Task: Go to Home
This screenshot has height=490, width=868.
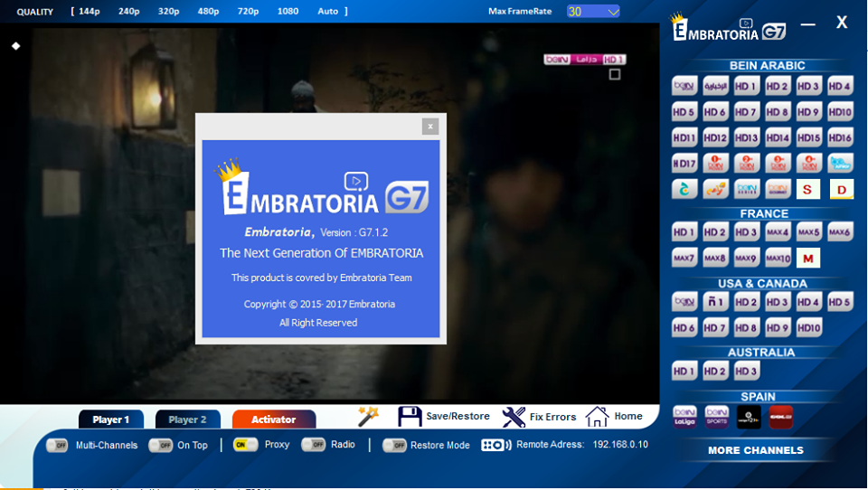Action: click(x=614, y=417)
